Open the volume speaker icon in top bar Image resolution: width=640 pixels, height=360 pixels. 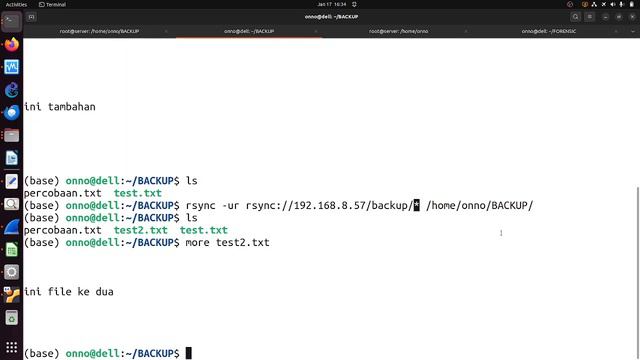(613, 4)
